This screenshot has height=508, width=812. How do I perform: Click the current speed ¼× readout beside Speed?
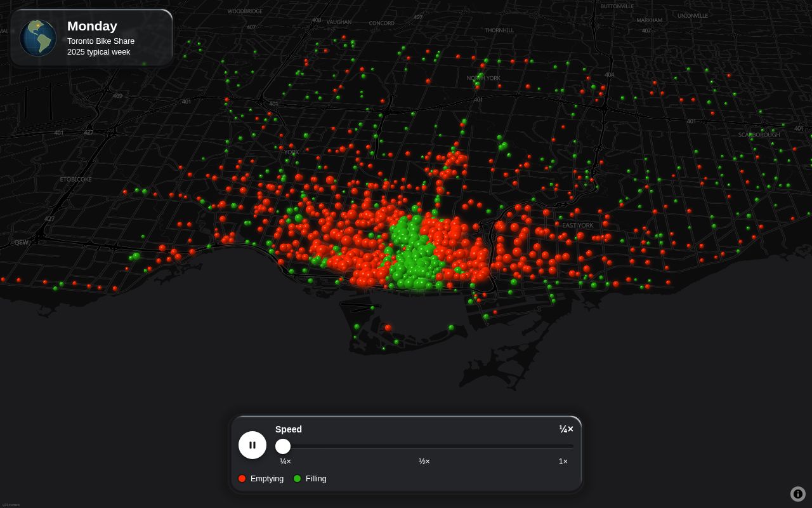coord(566,429)
